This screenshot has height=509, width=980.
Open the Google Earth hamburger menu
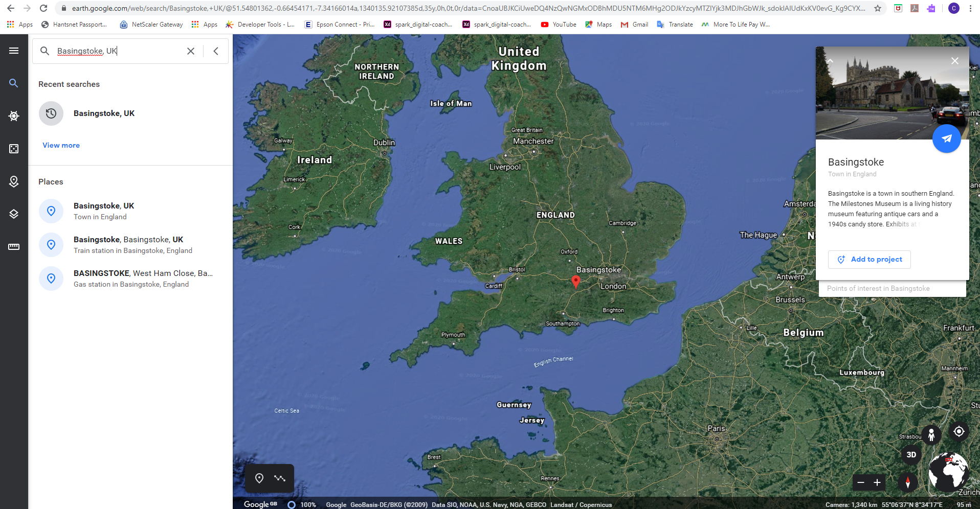[x=14, y=51]
